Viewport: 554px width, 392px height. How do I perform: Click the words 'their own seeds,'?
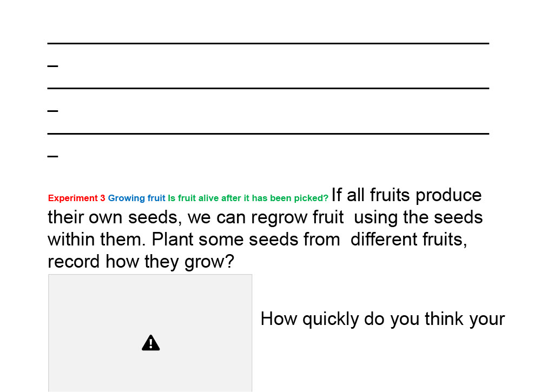pos(115,217)
